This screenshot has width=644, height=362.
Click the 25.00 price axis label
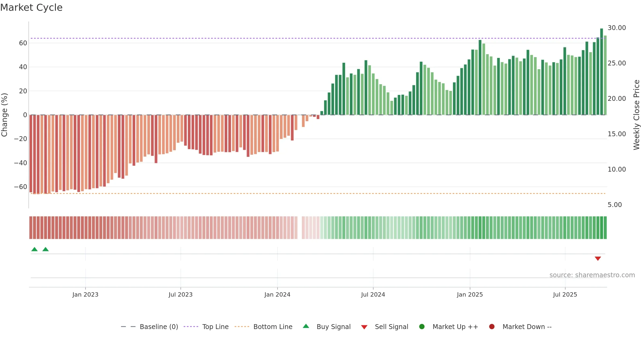click(617, 63)
